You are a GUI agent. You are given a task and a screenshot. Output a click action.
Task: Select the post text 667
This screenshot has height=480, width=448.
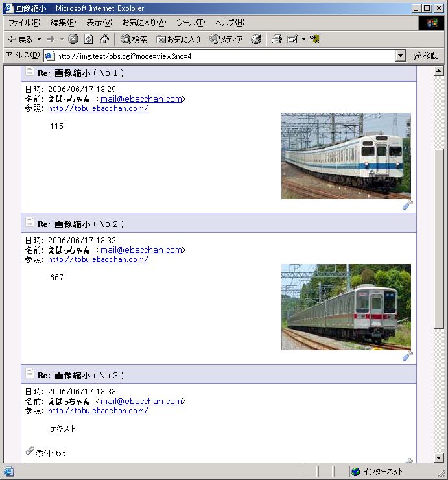56,278
